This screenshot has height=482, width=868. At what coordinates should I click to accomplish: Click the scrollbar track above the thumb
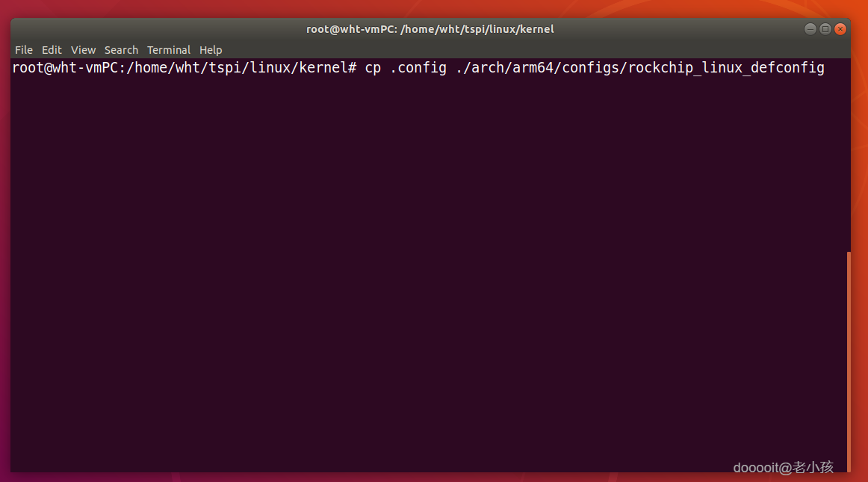tap(848, 149)
